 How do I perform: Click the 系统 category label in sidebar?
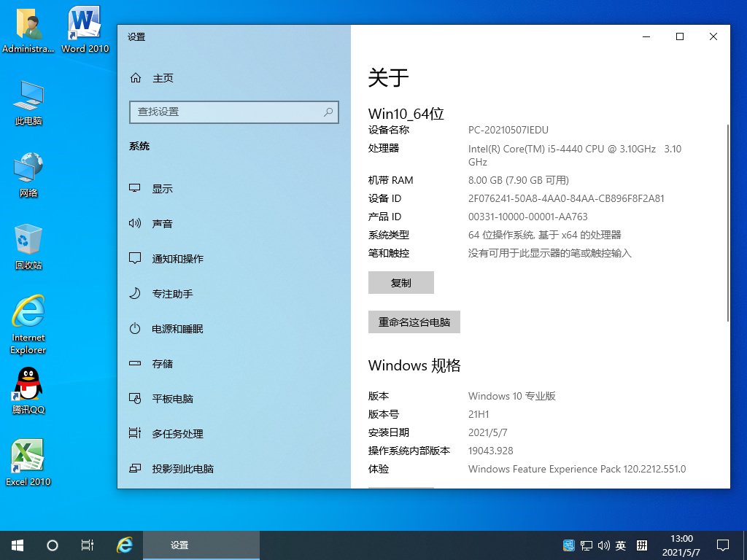pyautogui.click(x=139, y=146)
